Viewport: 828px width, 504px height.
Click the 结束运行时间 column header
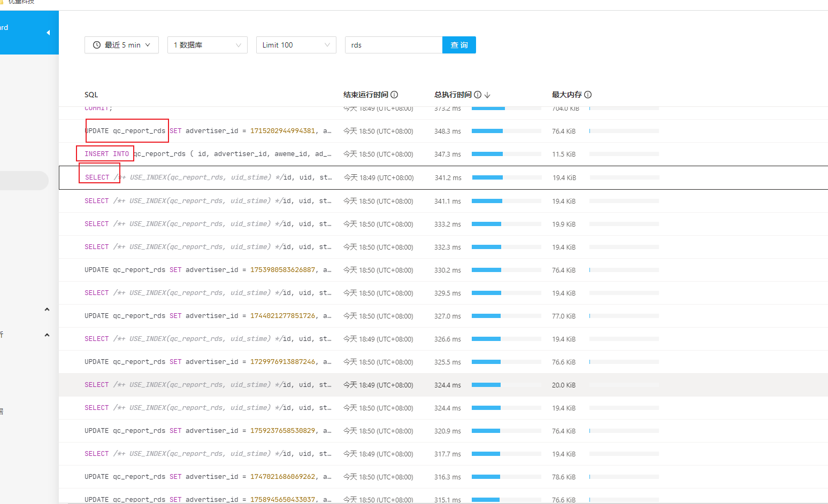point(366,95)
